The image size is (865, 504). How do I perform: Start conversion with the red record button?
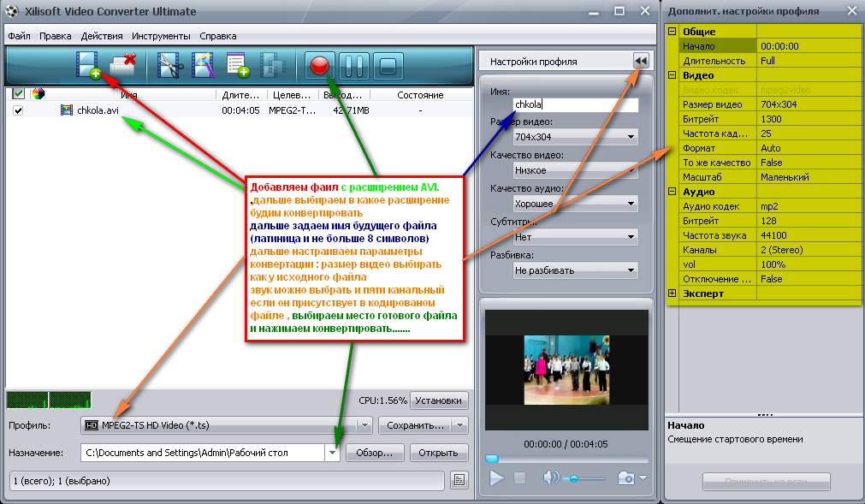tap(319, 66)
